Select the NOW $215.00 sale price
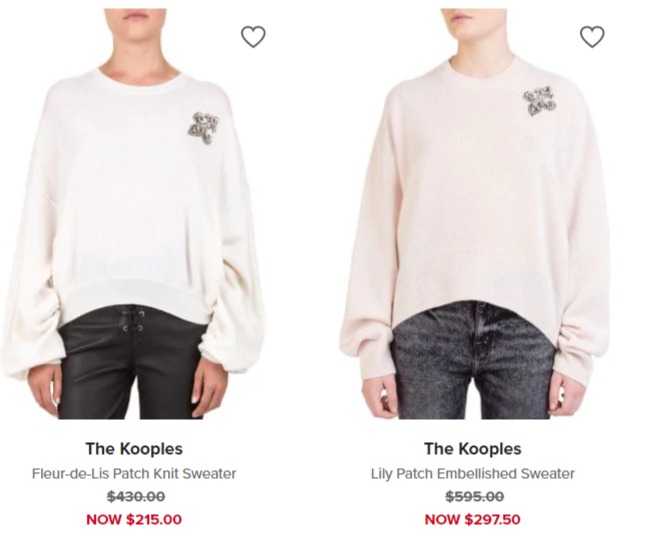646x543 pixels. pyautogui.click(x=134, y=519)
